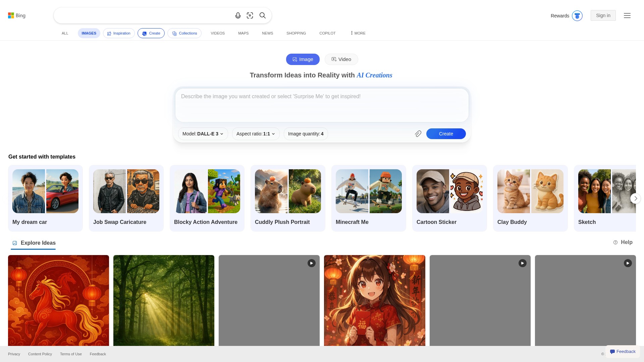644x362 pixels.
Task: Click the paperclip attach icon
Action: [418, 134]
